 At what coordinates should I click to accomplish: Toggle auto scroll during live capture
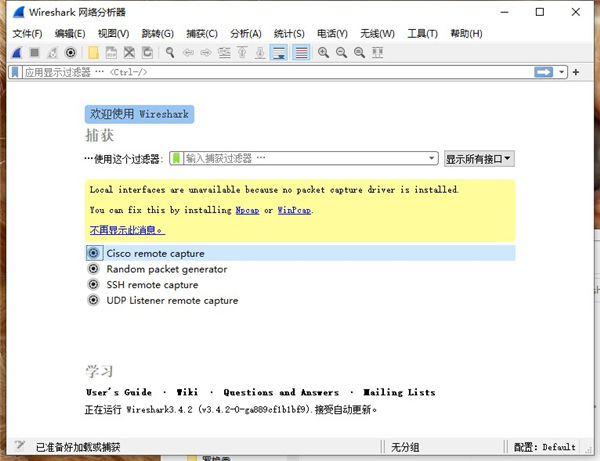tap(279, 52)
